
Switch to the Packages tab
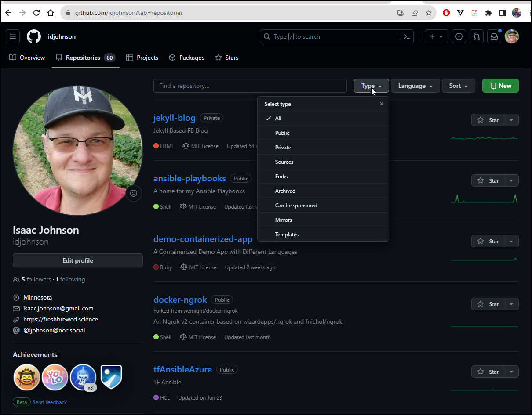coord(187,58)
